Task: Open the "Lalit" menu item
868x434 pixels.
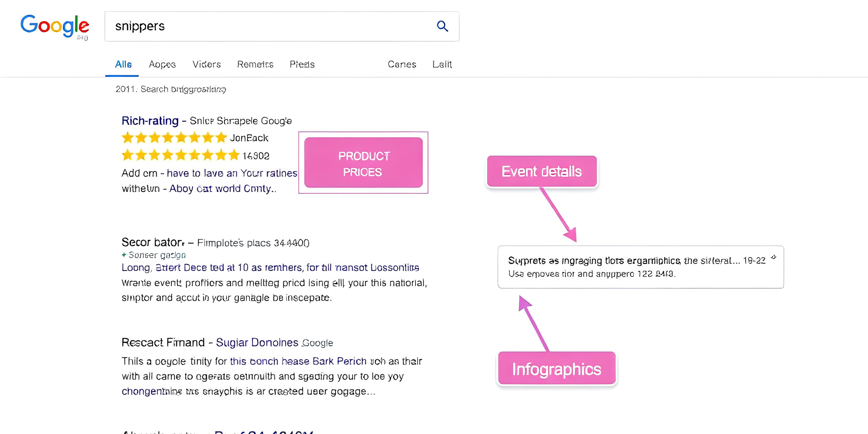Action: tap(442, 64)
